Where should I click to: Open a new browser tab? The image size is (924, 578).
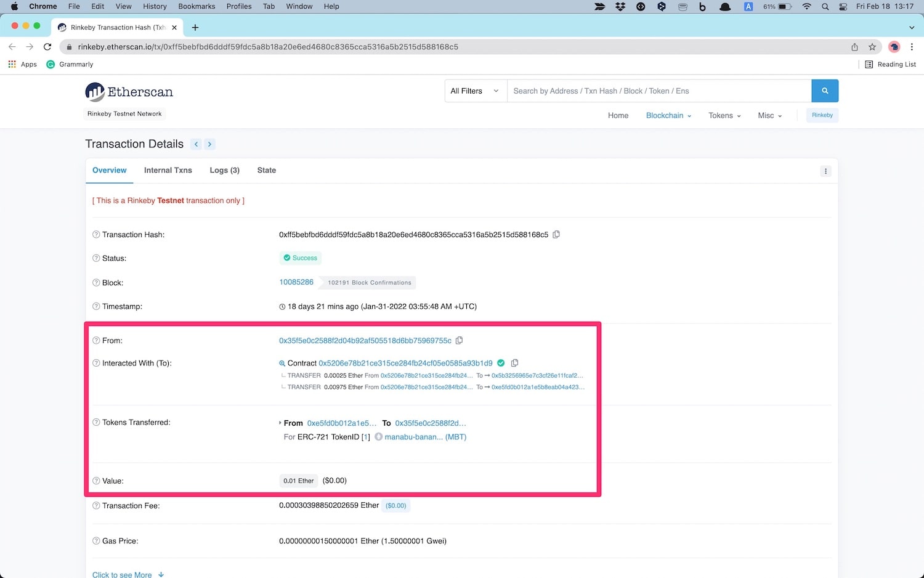[195, 27]
